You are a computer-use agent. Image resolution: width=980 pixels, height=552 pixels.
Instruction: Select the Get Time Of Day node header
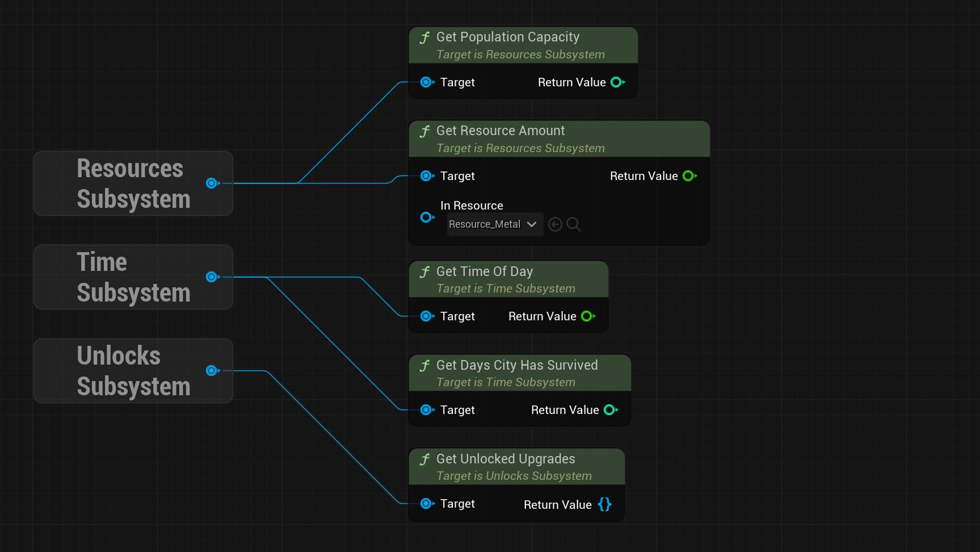pos(484,271)
